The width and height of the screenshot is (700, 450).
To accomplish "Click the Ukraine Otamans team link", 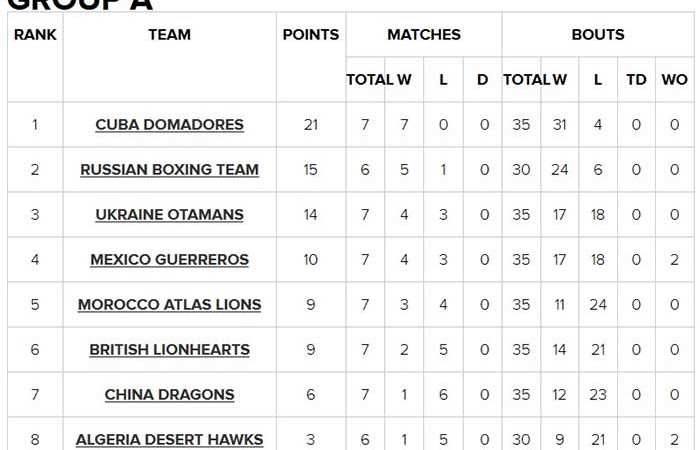I will click(169, 215).
